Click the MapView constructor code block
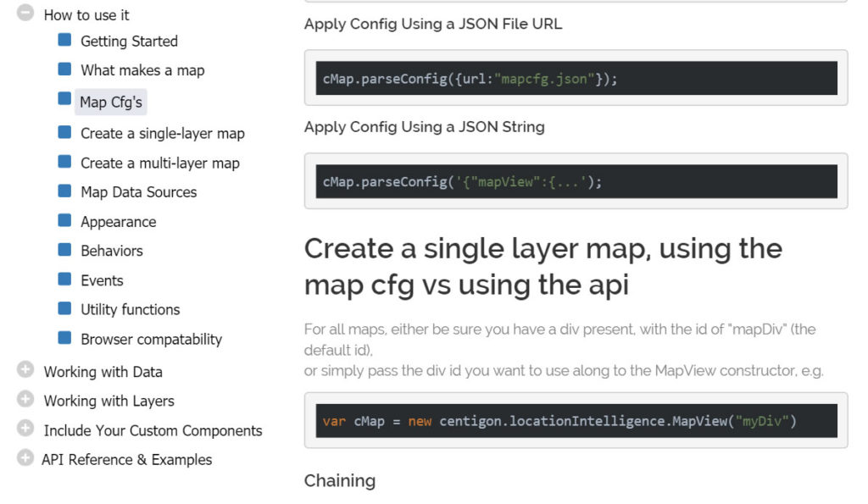 [576, 421]
